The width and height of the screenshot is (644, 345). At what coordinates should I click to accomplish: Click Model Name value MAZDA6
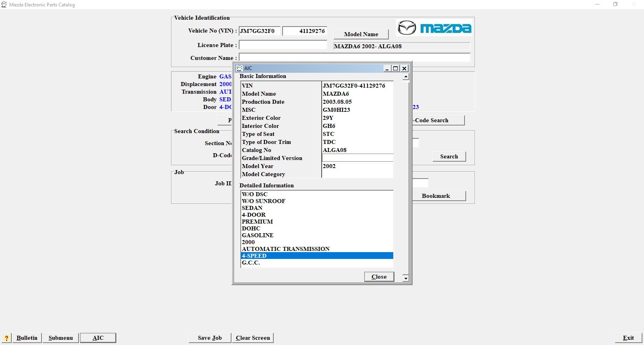click(357, 94)
